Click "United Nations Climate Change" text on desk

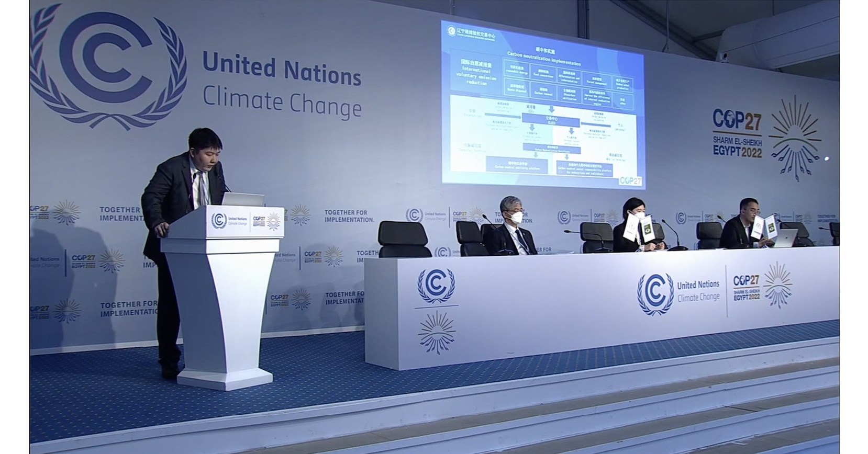pyautogui.click(x=698, y=291)
